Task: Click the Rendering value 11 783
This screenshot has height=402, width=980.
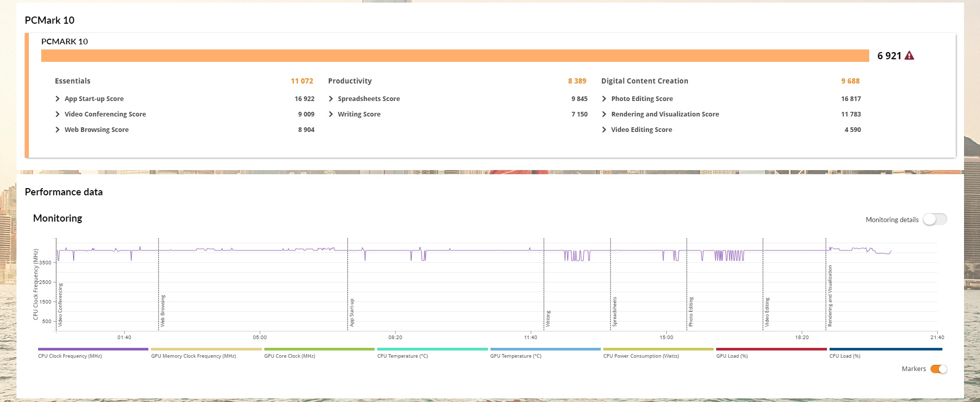Action: [x=851, y=114]
